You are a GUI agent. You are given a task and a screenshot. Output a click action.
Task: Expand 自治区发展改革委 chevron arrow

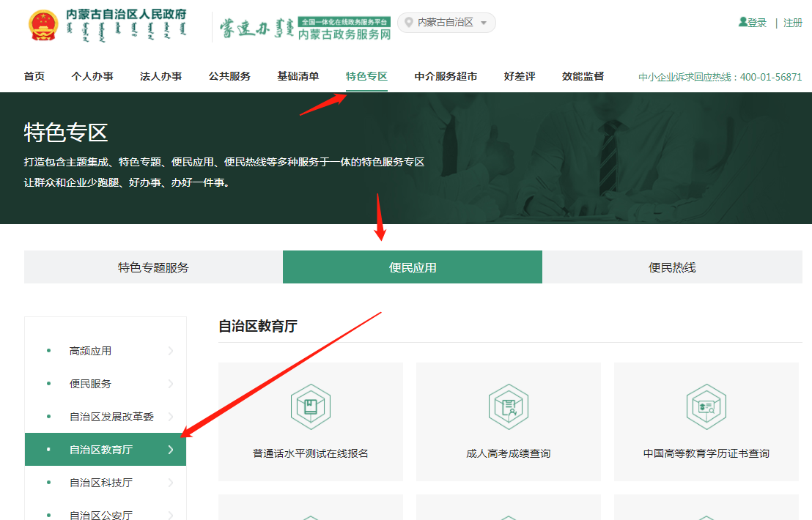171,417
